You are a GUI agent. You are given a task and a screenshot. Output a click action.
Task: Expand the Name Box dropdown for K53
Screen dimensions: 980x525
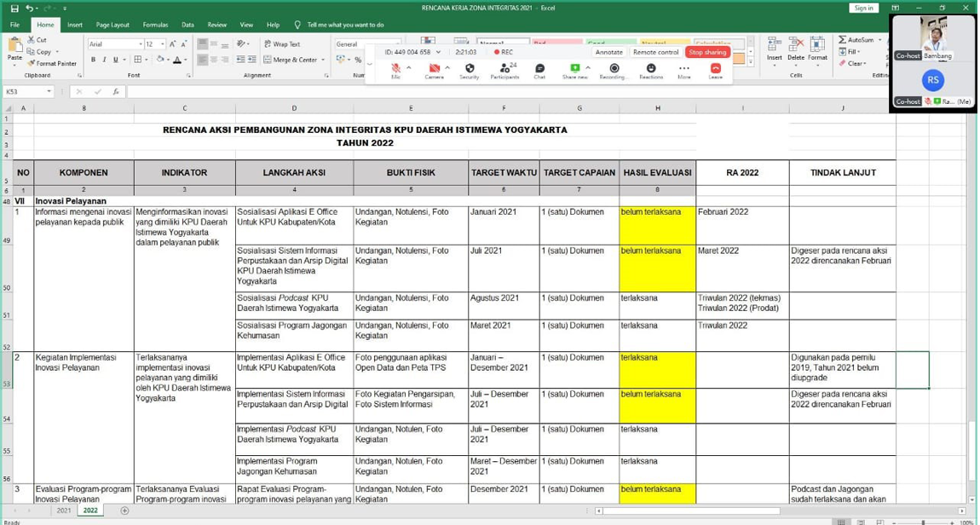pyautogui.click(x=49, y=91)
